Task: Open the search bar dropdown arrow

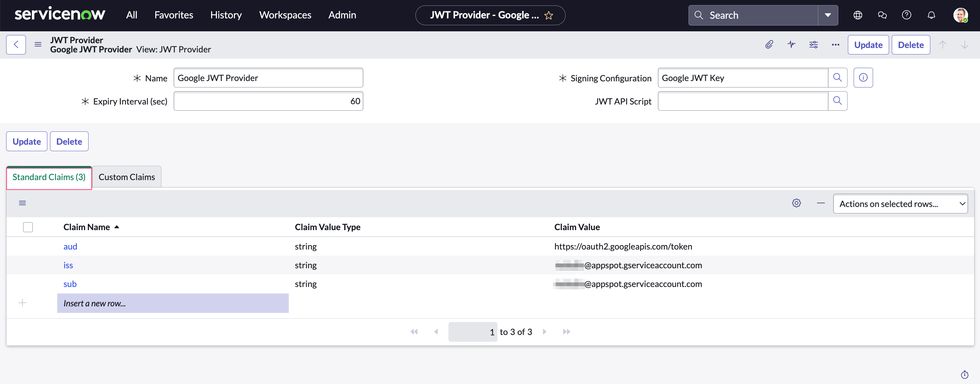Action: coord(828,15)
